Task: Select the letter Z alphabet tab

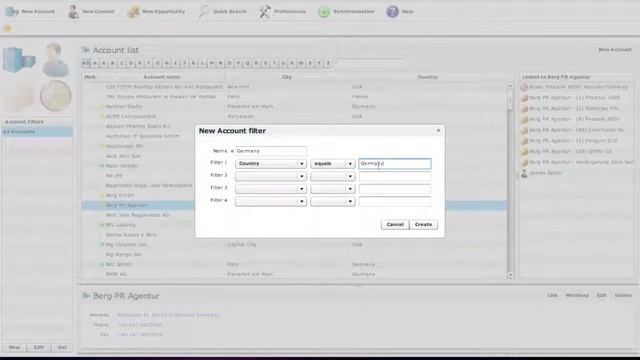Action: tap(328, 63)
